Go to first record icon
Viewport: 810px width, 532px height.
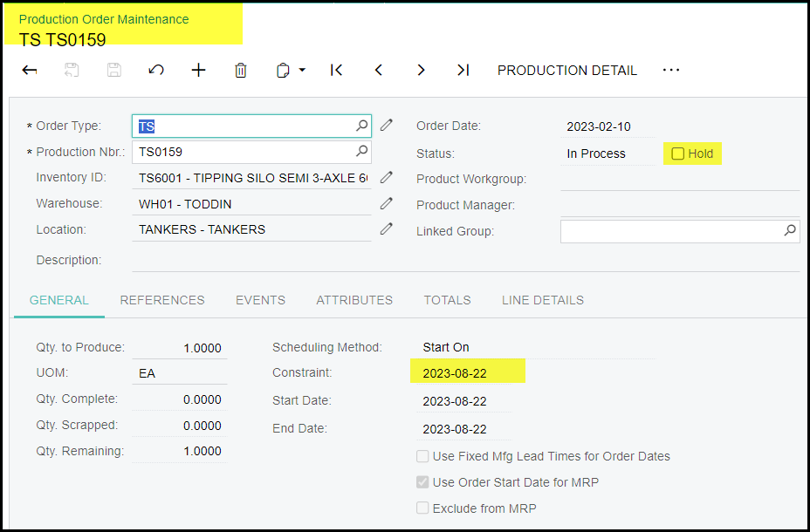(336, 71)
